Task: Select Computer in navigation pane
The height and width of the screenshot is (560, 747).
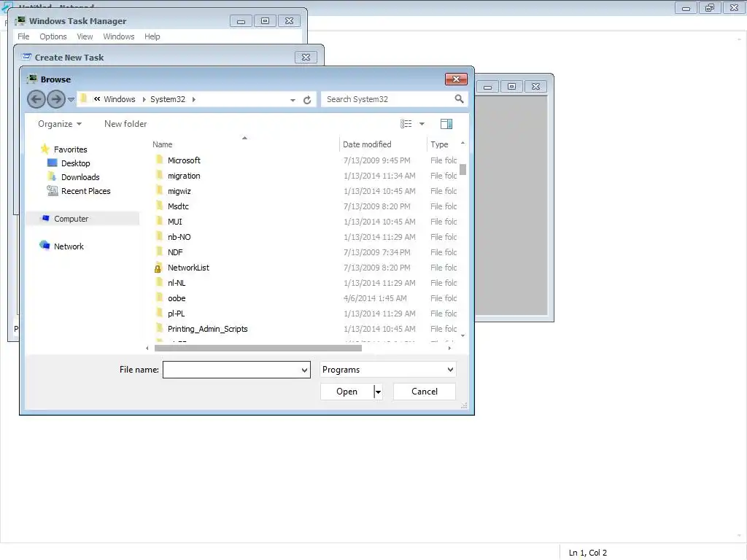Action: coord(71,219)
